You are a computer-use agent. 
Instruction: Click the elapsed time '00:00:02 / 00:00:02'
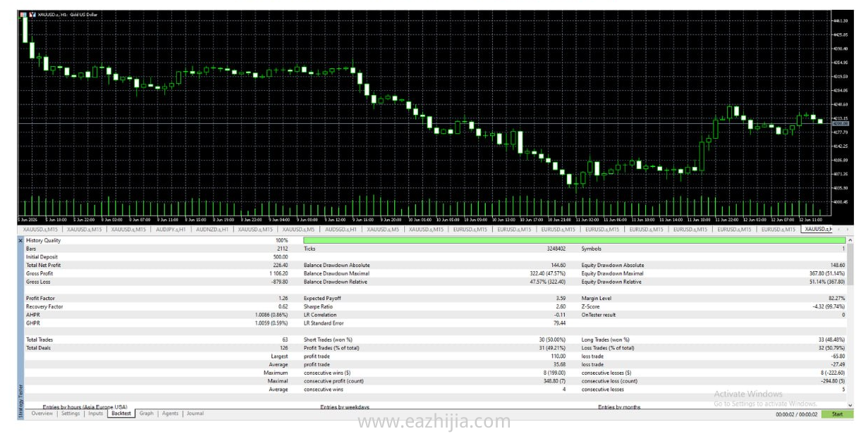(797, 414)
